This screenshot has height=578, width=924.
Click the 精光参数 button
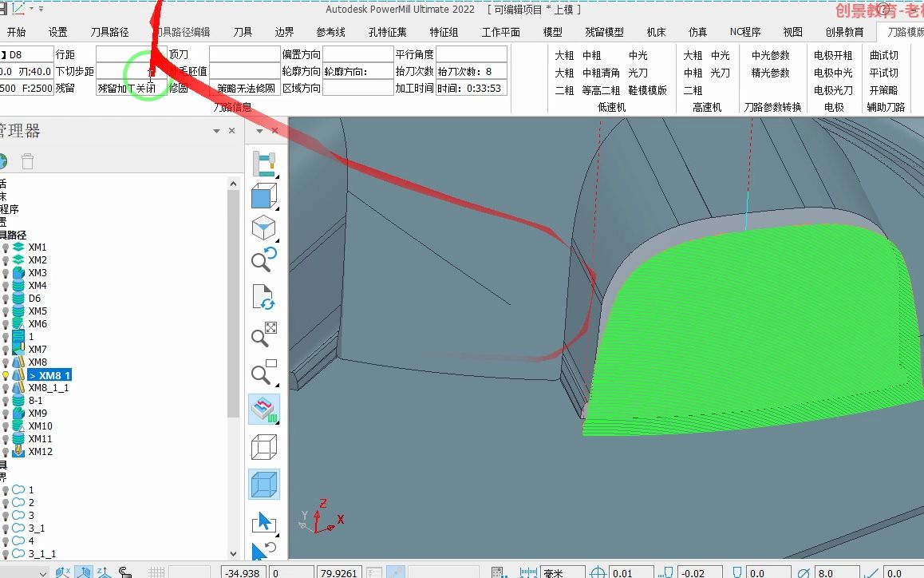tap(771, 73)
